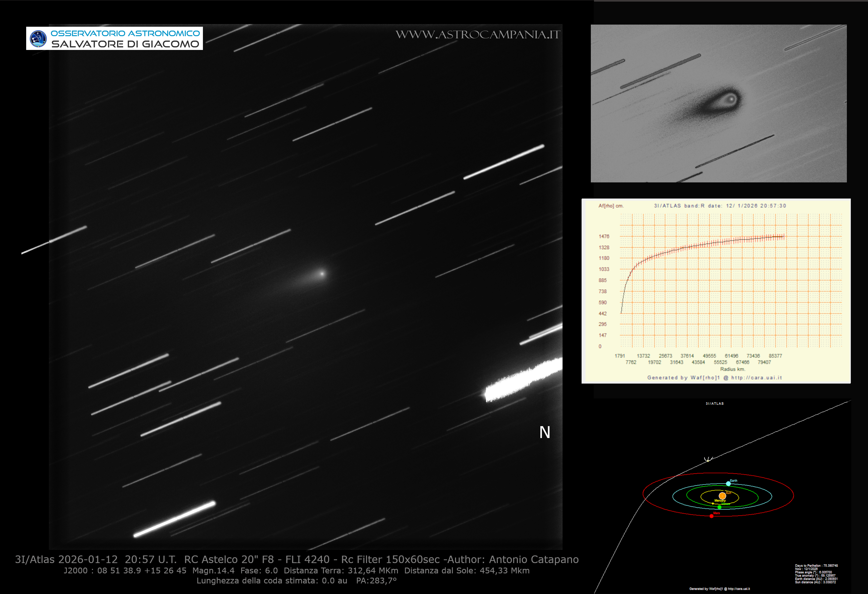Click the 'SALVATORE DI GIACOMO' text
Image resolution: width=868 pixels, height=594 pixels.
tap(125, 44)
